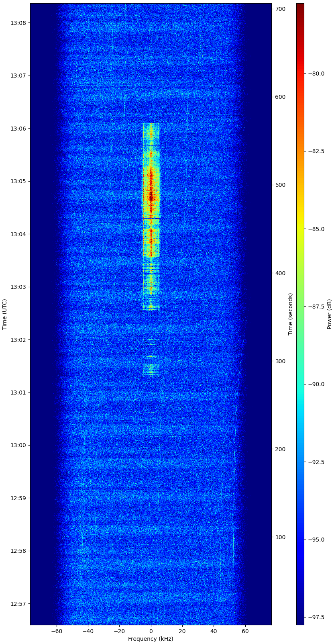Click the "Time (seconds)" right axis label
The width and height of the screenshot is (334, 644).
tap(290, 314)
